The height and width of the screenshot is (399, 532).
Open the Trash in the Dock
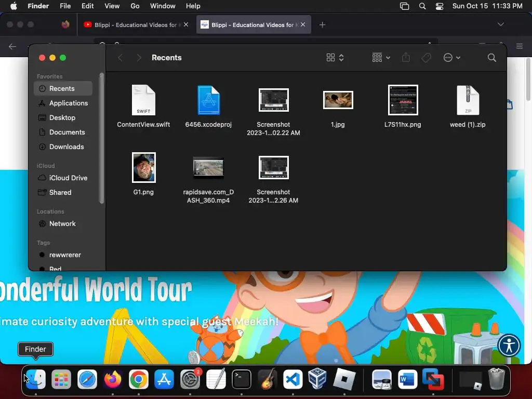[496, 379]
